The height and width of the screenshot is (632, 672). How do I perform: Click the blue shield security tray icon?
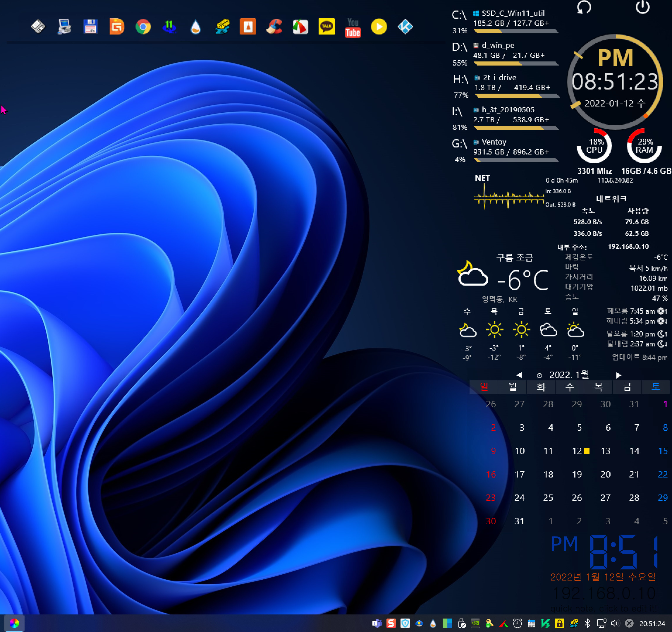[405, 623]
